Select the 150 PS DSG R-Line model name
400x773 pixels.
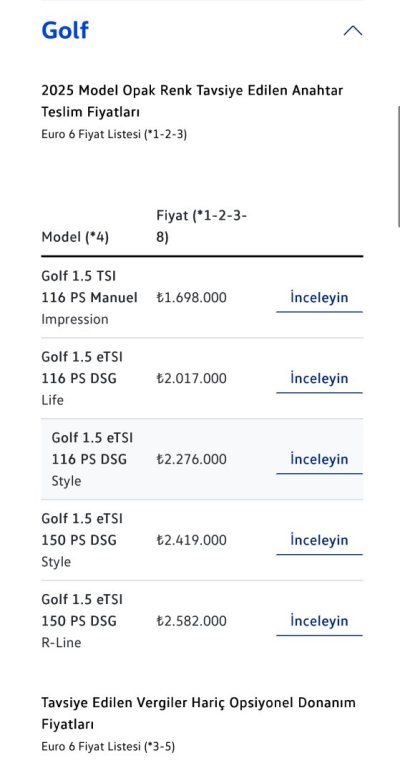[82, 621]
